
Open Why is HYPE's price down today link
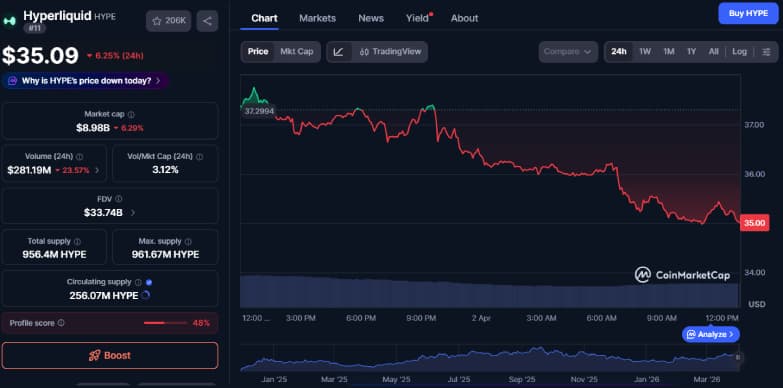point(86,81)
